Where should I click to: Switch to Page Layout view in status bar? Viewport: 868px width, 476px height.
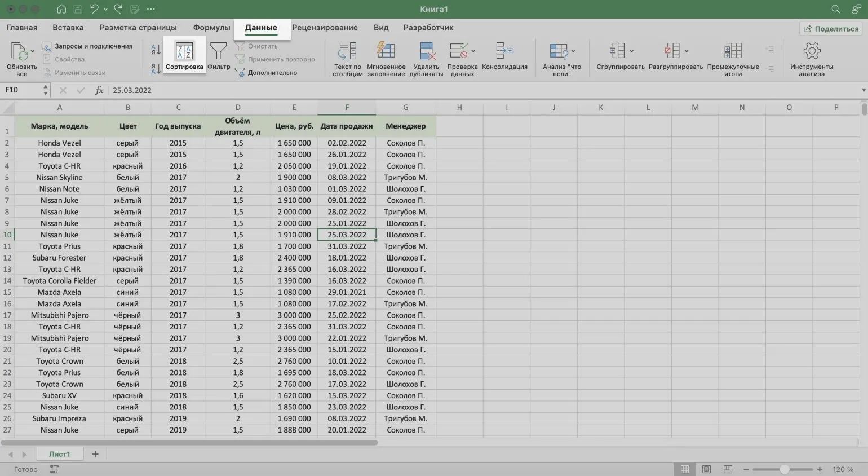click(706, 469)
